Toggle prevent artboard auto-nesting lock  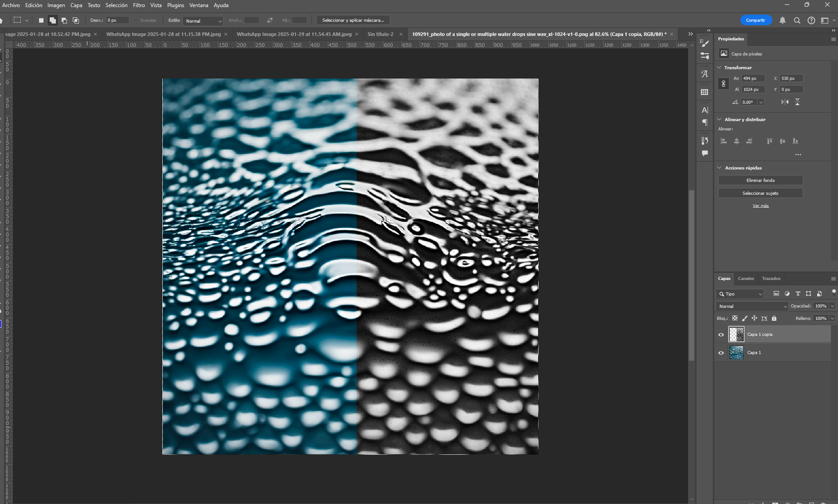[x=764, y=318]
